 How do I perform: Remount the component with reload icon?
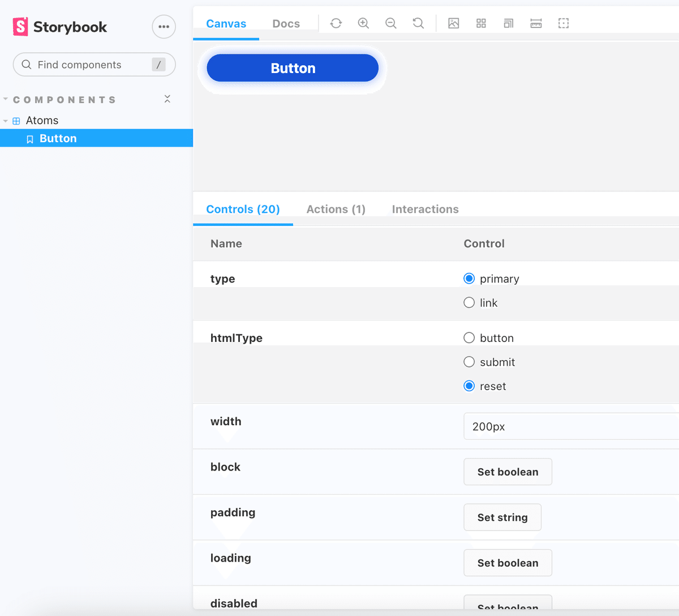336,23
